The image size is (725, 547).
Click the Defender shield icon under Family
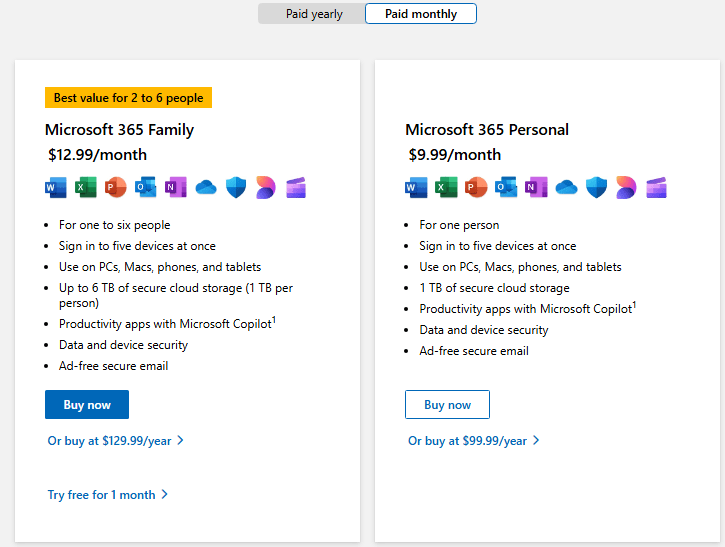click(x=236, y=188)
